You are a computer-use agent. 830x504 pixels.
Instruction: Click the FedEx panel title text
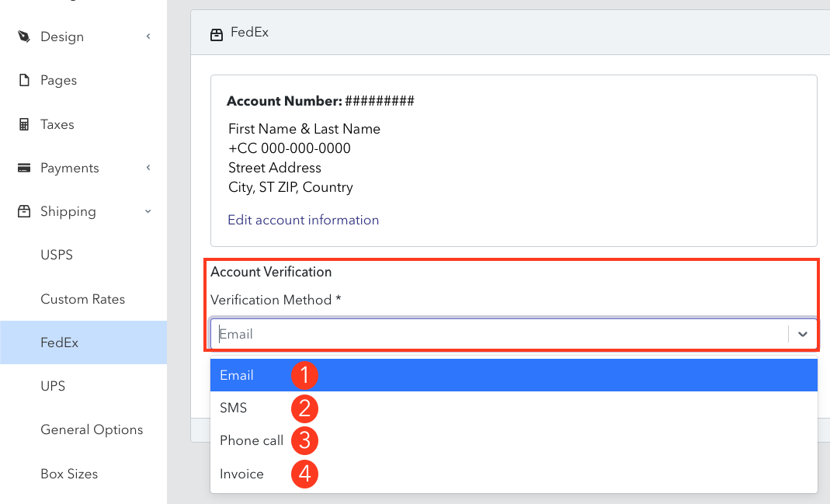point(250,33)
